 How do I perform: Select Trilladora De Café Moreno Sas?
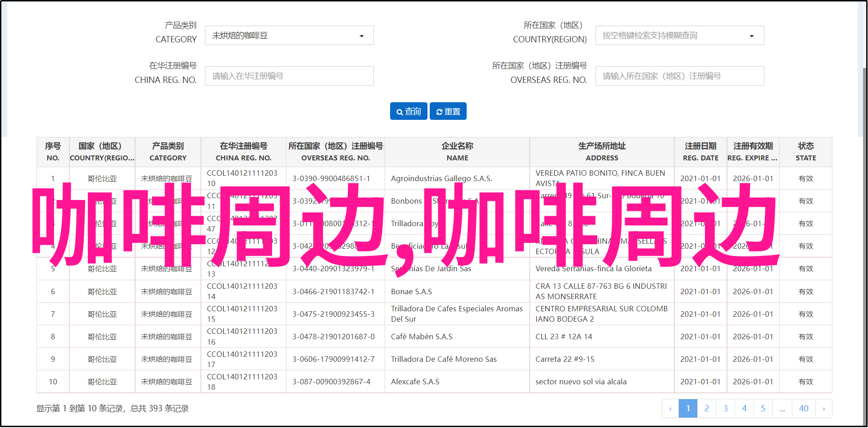(x=444, y=359)
